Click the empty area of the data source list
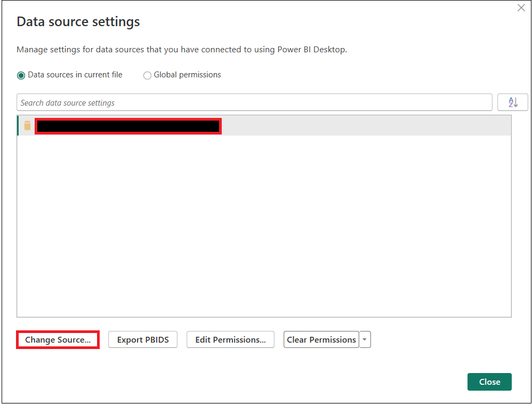 click(264, 224)
